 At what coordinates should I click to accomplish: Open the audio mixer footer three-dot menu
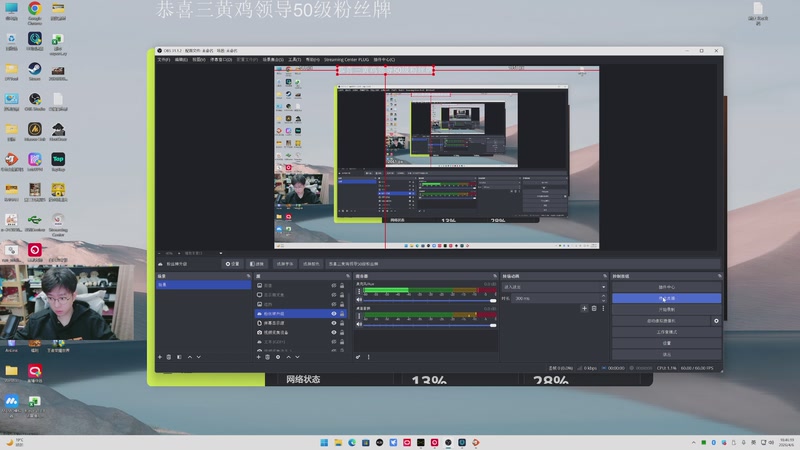[x=368, y=357]
